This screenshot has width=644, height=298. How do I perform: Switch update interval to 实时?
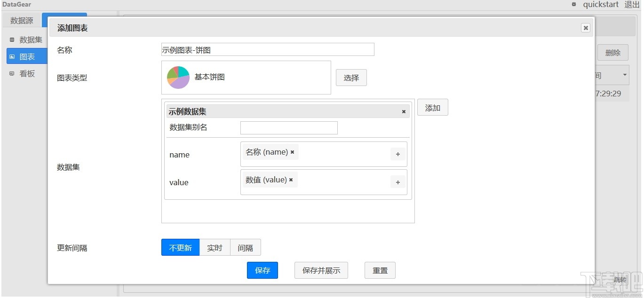(215, 247)
